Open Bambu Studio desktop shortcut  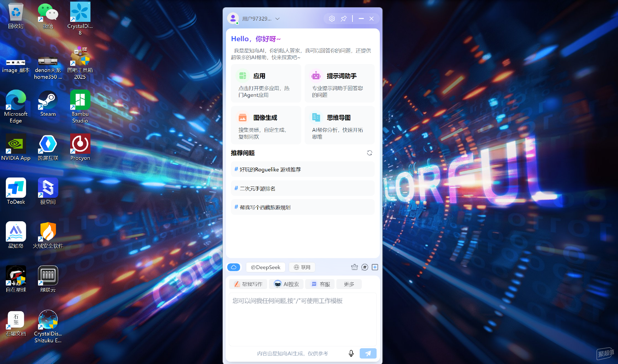click(80, 106)
